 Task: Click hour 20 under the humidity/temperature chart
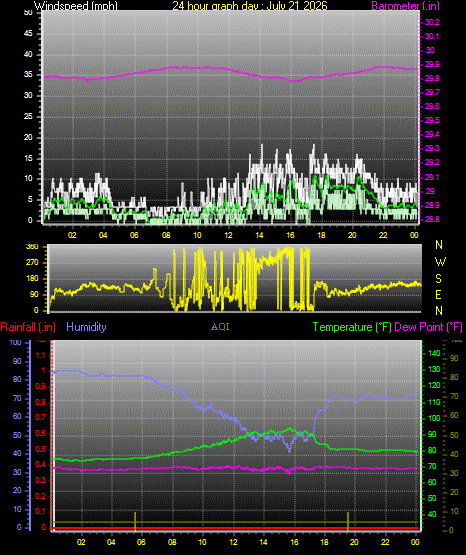(354, 542)
